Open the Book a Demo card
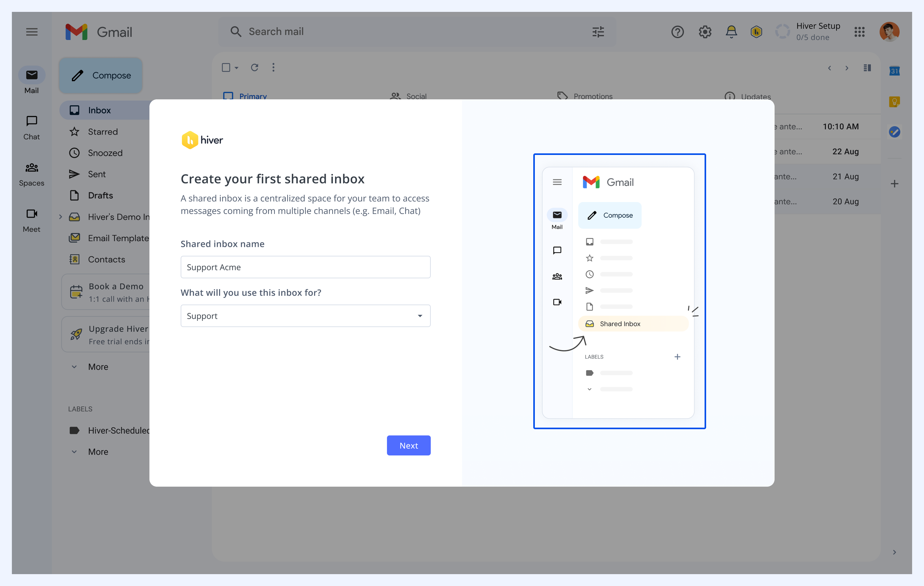This screenshot has width=924, height=586. click(x=106, y=292)
